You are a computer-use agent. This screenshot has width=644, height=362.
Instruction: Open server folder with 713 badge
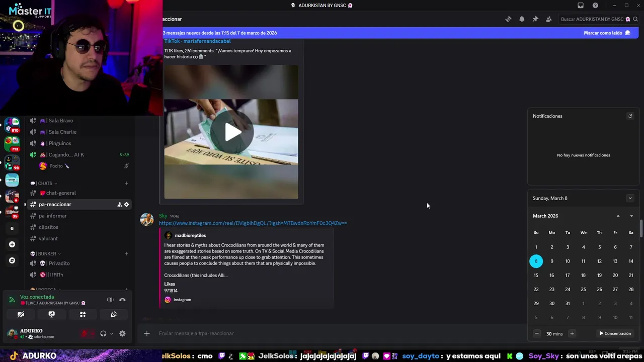(12, 144)
